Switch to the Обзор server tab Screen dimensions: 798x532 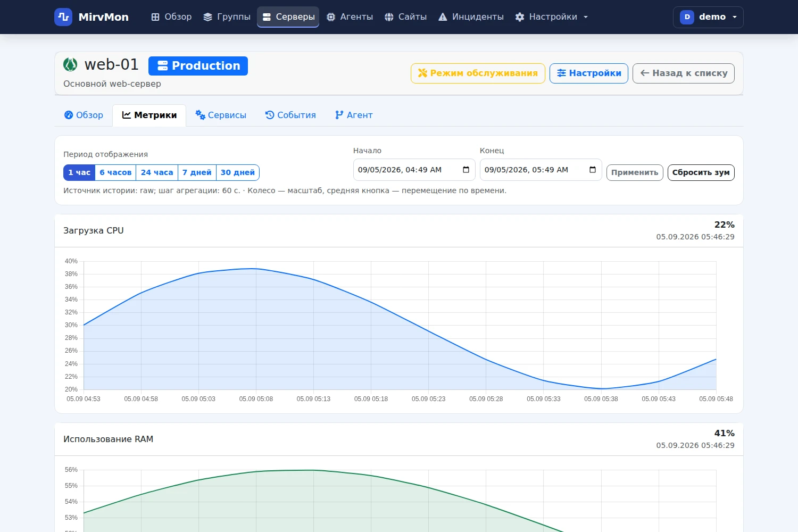[84, 115]
